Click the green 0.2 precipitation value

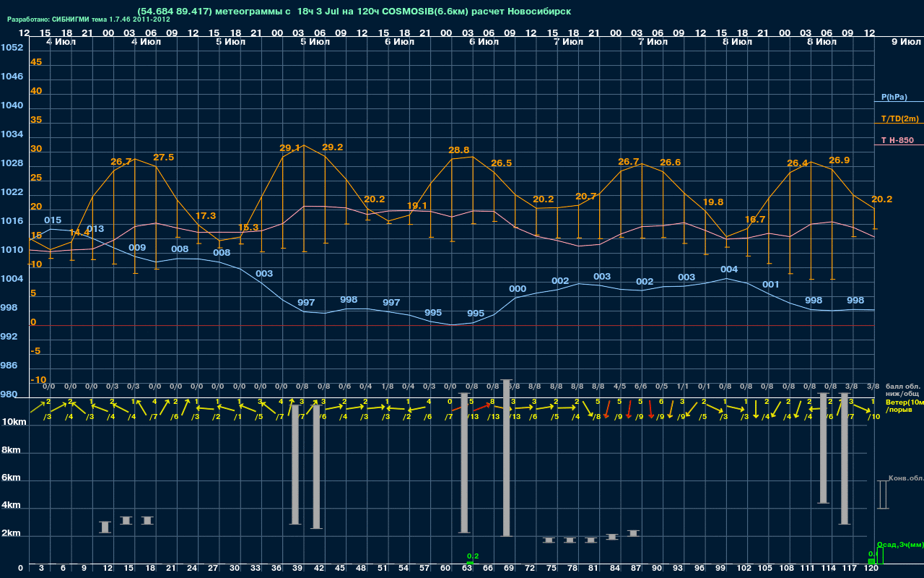point(473,556)
